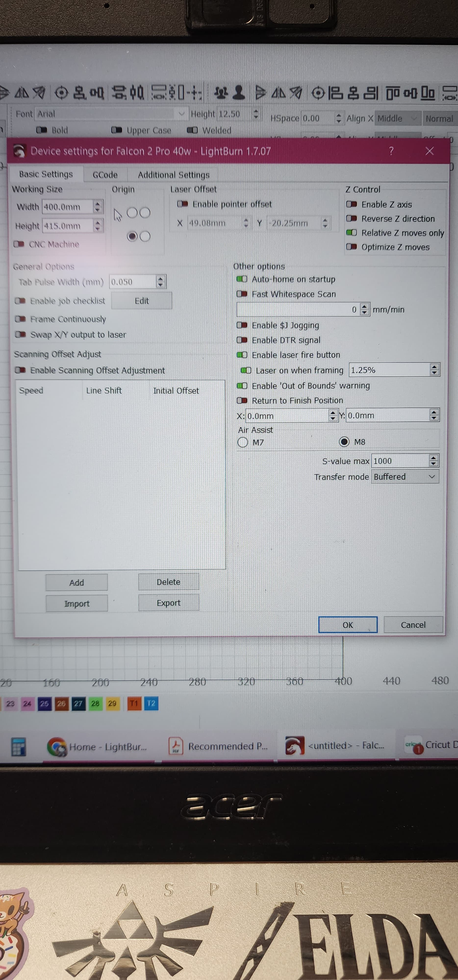Click the Ungroup single-person icon in toolbar
The width and height of the screenshot is (458, 980).
point(238,92)
